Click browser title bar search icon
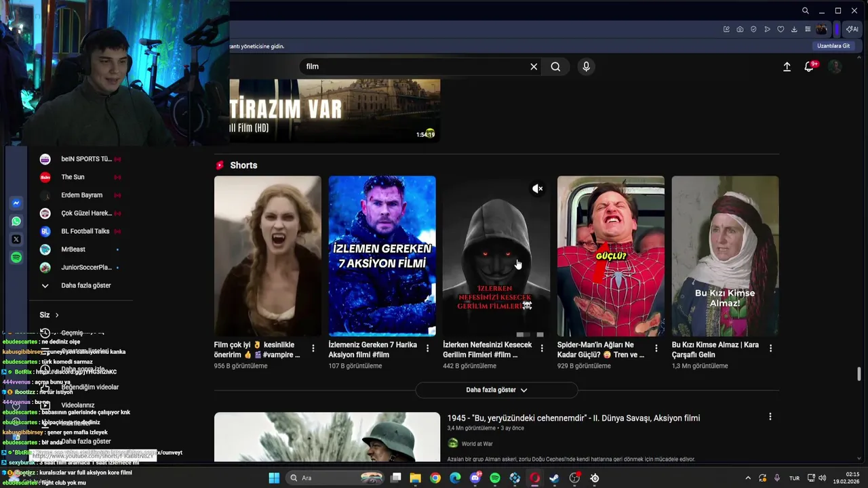 coord(805,11)
